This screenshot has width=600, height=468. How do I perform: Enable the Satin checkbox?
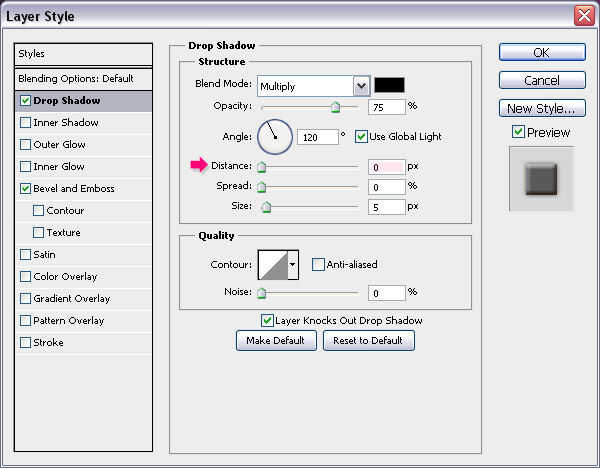pyautogui.click(x=25, y=254)
